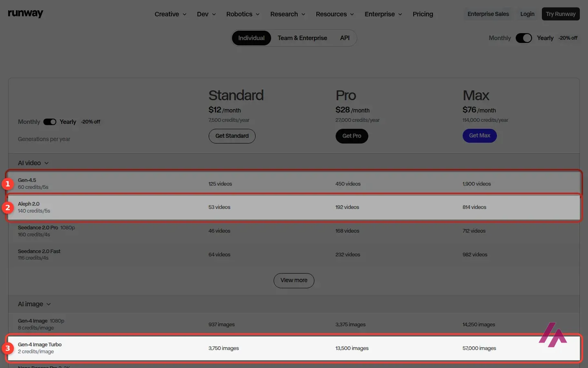Image resolution: width=588 pixels, height=368 pixels.
Task: Click the 46 videos cell
Action: click(x=219, y=231)
